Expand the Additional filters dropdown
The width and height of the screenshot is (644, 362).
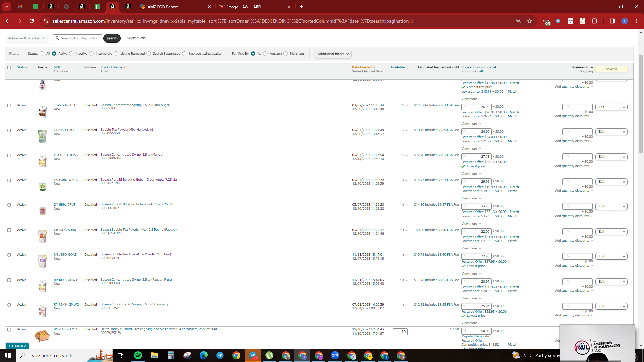coord(333,54)
